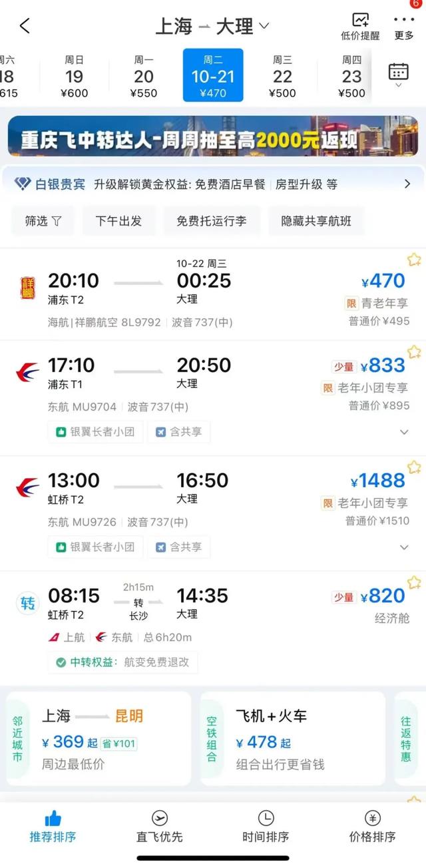Open the 重庆飞中转达人 promo banner
This screenshot has width=426, height=868.
coord(213,137)
